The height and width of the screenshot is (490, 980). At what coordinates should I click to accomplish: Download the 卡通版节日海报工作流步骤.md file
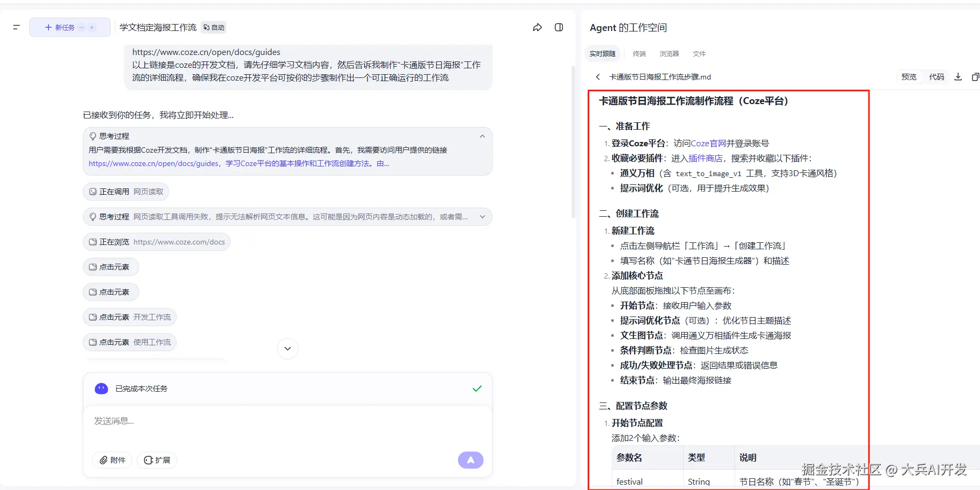pyautogui.click(x=958, y=77)
